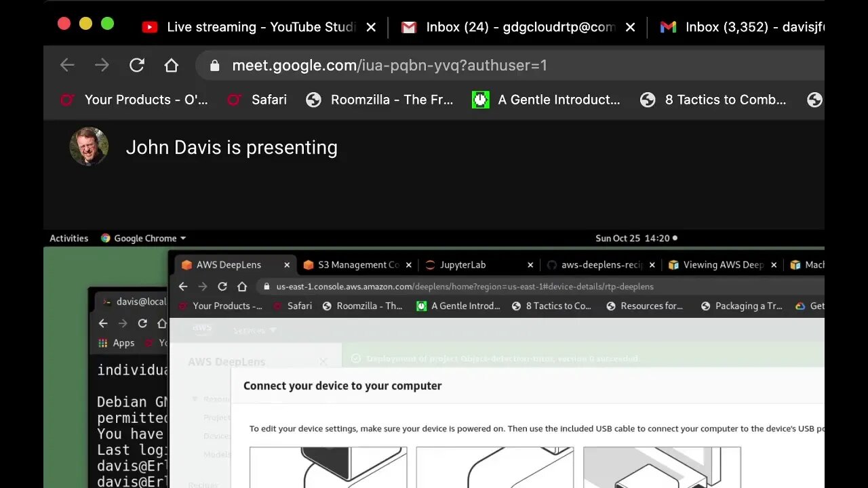Switch to S3 Management Console tab
The width and height of the screenshot is (868, 488).
351,265
